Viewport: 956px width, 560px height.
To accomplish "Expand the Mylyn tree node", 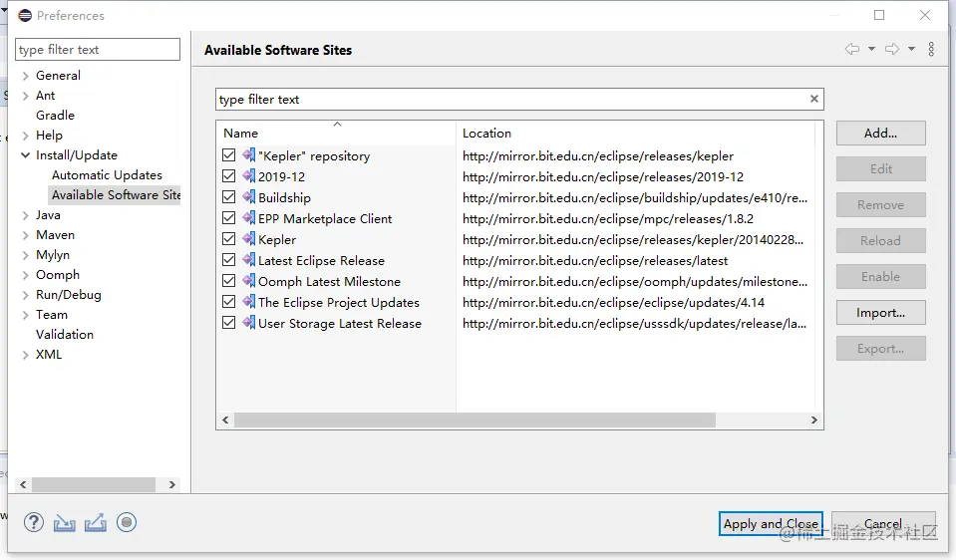I will pos(26,255).
